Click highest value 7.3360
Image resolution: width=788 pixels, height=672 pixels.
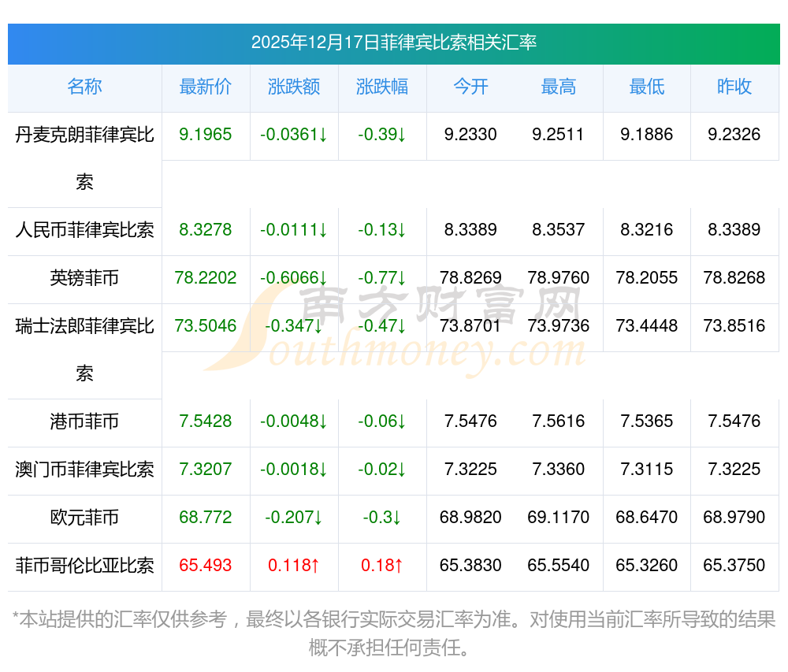pos(559,469)
